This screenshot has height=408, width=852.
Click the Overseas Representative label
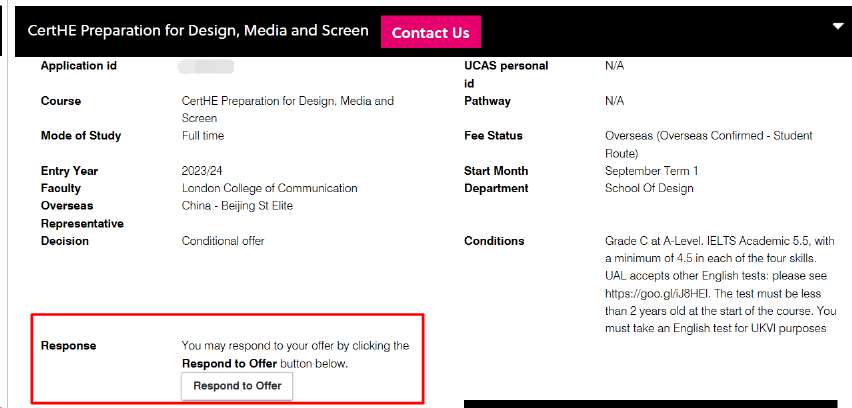tap(82, 215)
